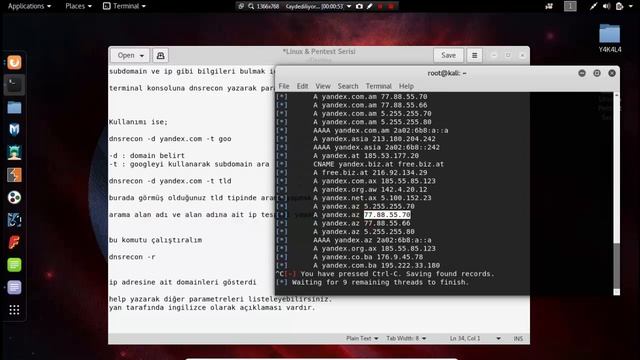Screen dimensions: 640x360
Task: Open Terminal from the dock
Action: click(x=14, y=85)
